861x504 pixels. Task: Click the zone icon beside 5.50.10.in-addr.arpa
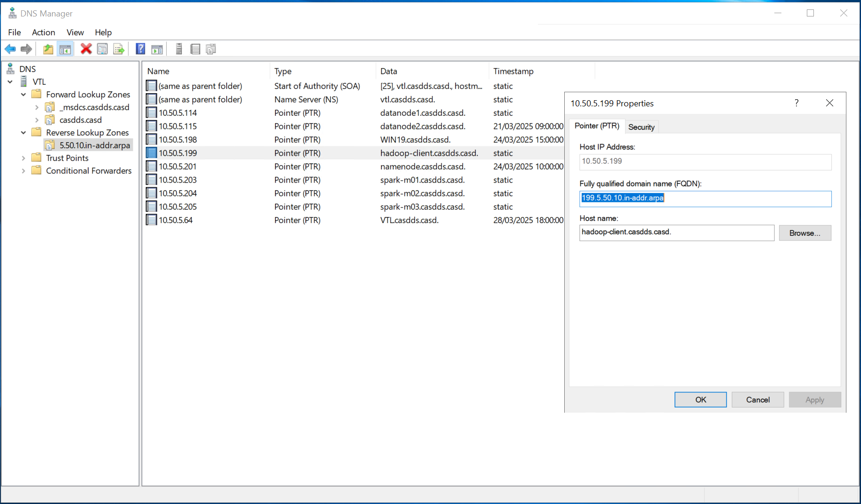(x=50, y=145)
